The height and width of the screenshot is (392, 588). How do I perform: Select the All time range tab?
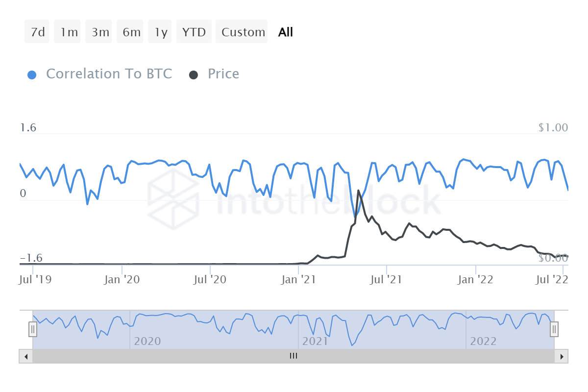(286, 31)
